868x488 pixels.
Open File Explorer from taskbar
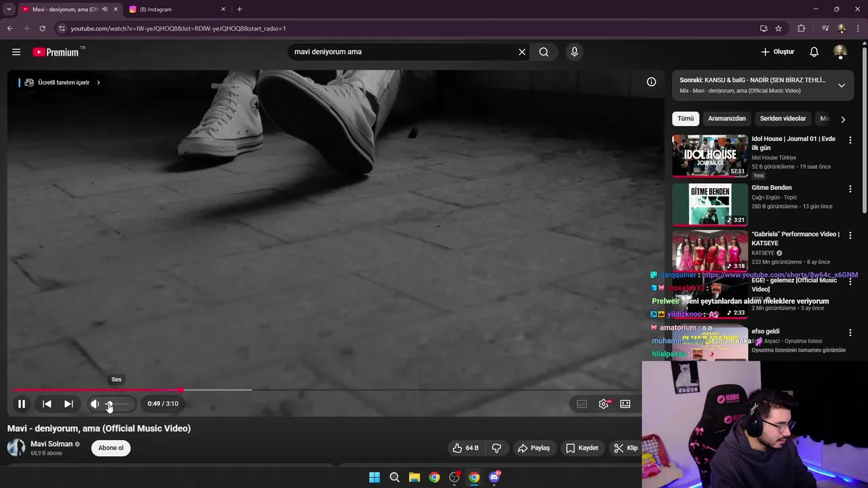414,477
